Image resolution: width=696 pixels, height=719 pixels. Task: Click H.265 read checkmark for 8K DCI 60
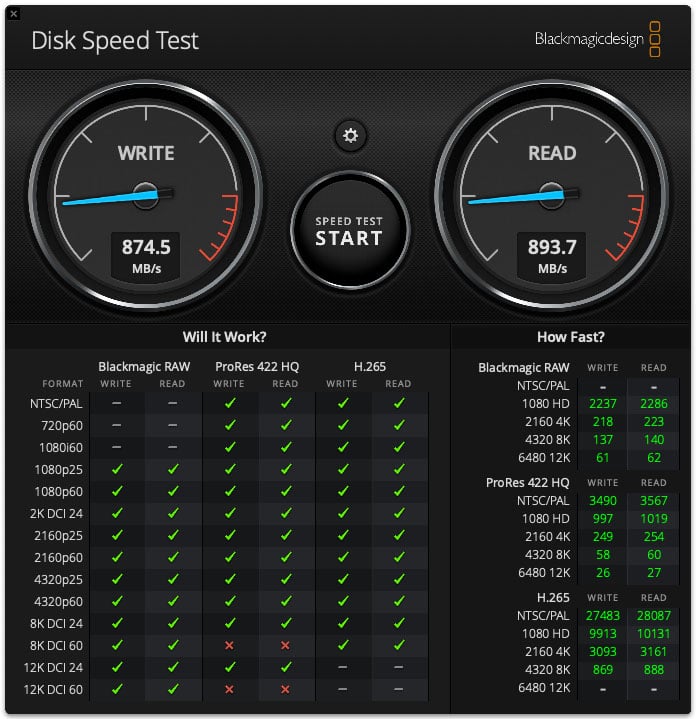point(399,645)
